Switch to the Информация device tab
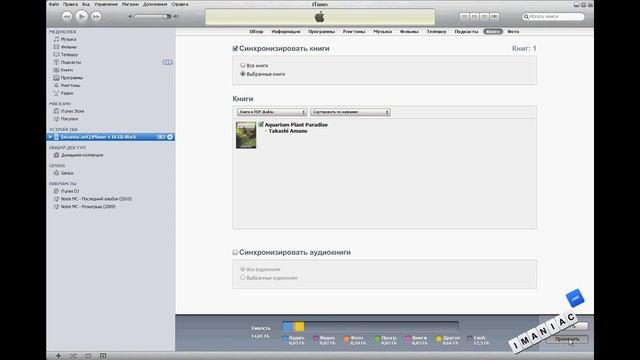The width and height of the screenshot is (640, 360). [x=286, y=31]
